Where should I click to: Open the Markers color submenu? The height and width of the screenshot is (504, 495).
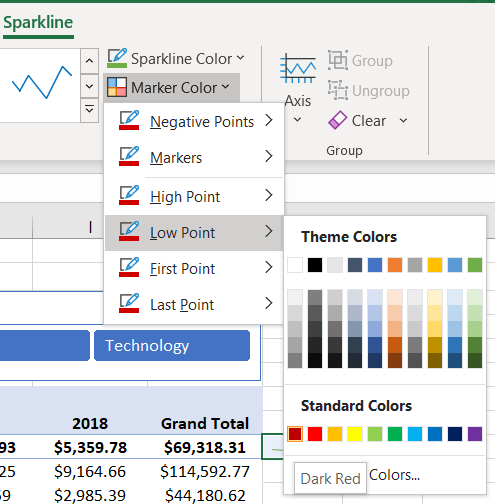194,157
